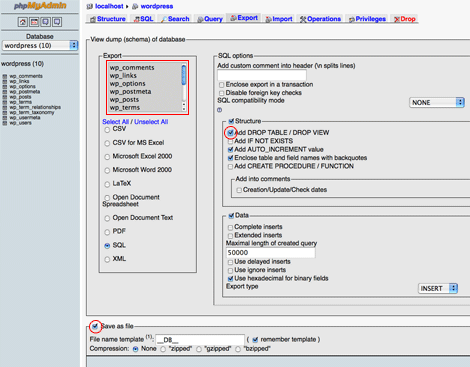Open the Database dropdown in sidebar
Screen dimensions: 470x367
tap(40, 45)
